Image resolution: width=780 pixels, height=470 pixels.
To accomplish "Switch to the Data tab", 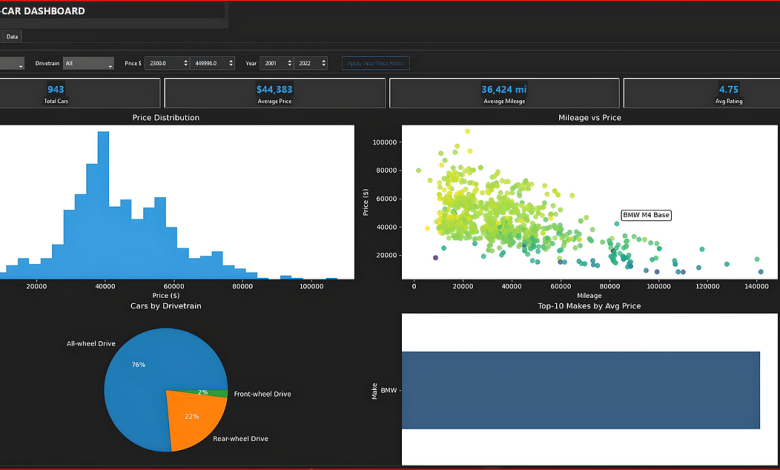I will (x=12, y=37).
